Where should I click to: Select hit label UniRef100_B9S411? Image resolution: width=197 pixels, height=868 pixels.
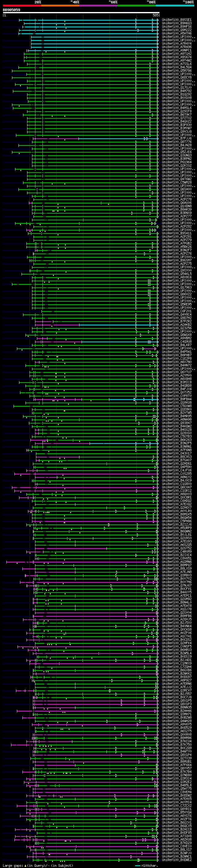[x=177, y=233]
